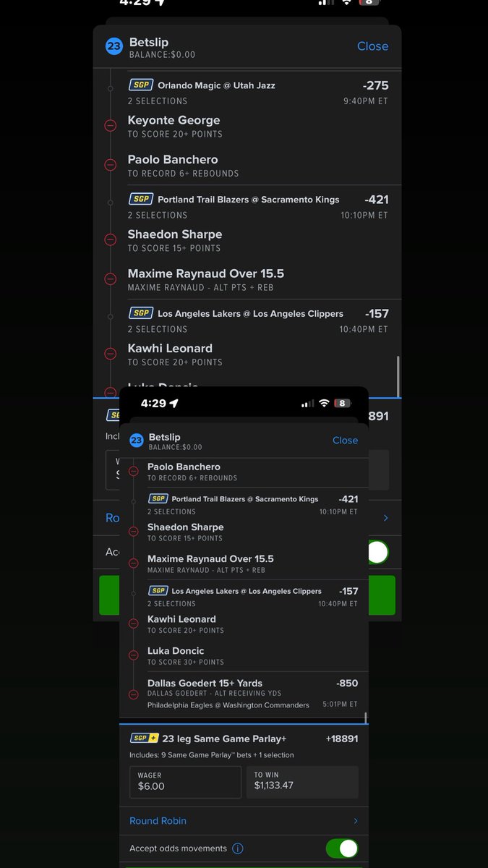The height and width of the screenshot is (868, 488).
Task: Expand Round Robin chevron in front betslip
Action: [355, 821]
